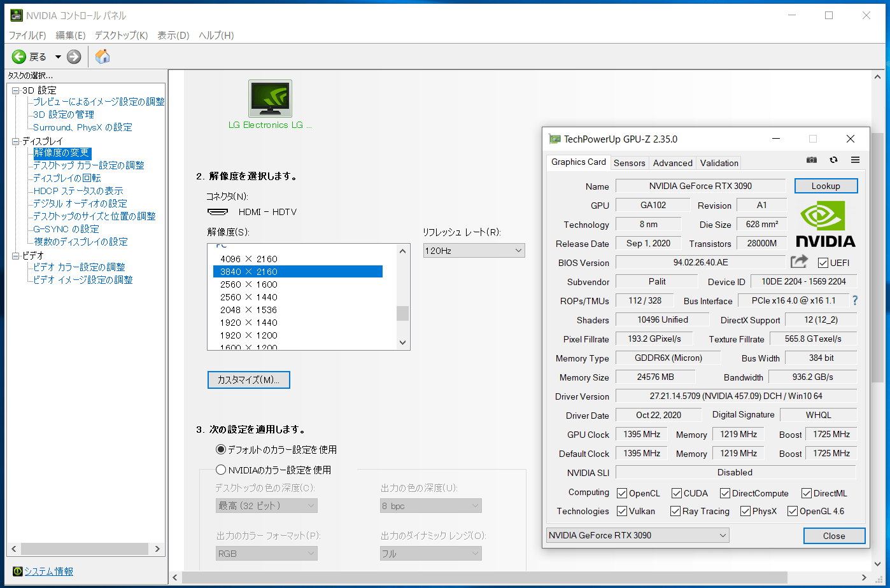This screenshot has height=588, width=890.
Task: Toggle the PhysX checkbox
Action: point(745,511)
